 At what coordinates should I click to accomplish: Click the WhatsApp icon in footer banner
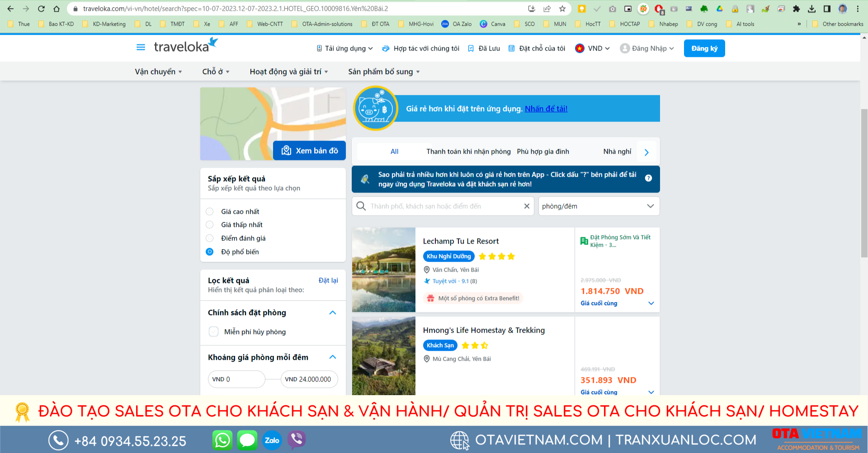coord(222,440)
